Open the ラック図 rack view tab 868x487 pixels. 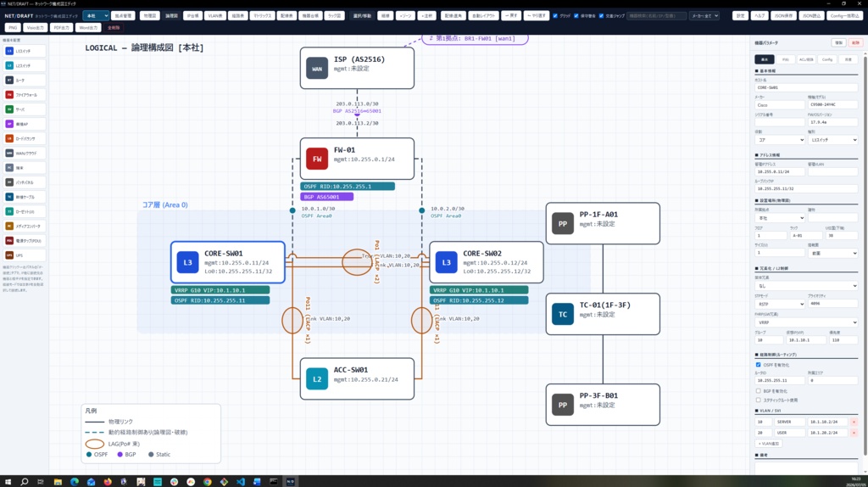[334, 15]
